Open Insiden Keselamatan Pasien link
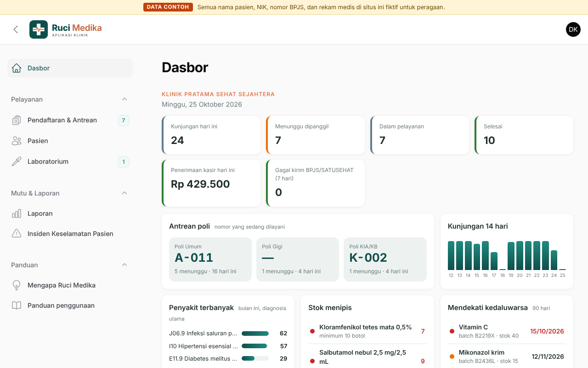This screenshot has height=368, width=588. point(70,234)
